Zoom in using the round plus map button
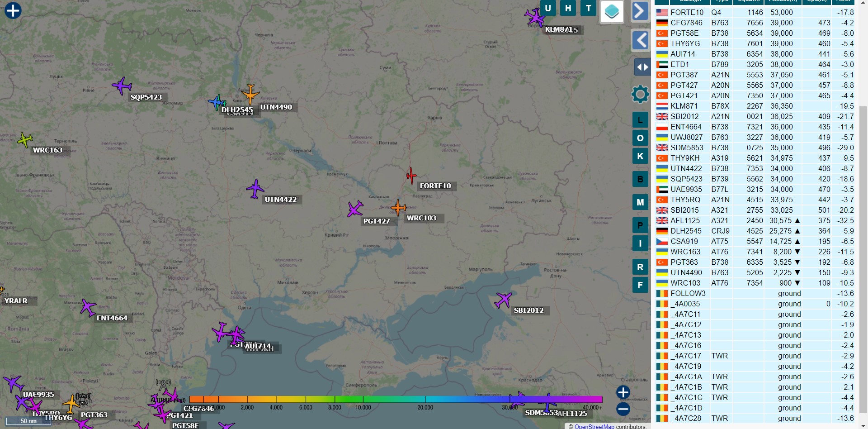This screenshot has width=868, height=429. (623, 392)
